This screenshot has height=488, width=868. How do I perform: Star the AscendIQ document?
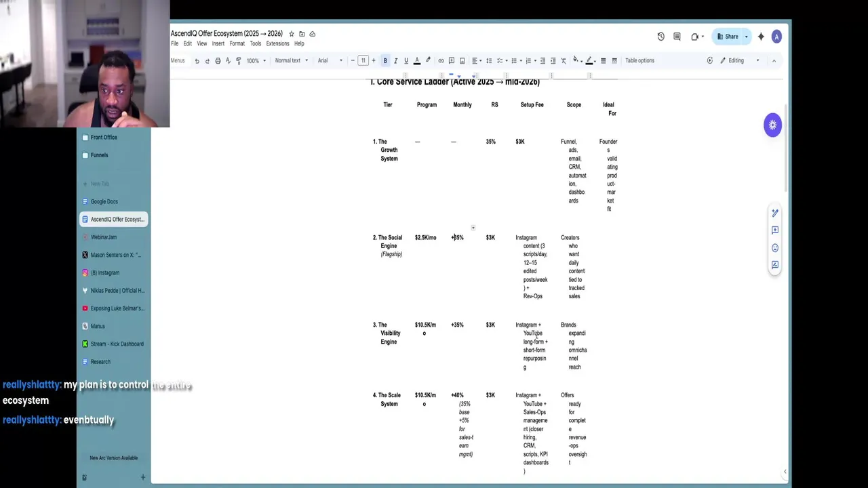pos(292,34)
